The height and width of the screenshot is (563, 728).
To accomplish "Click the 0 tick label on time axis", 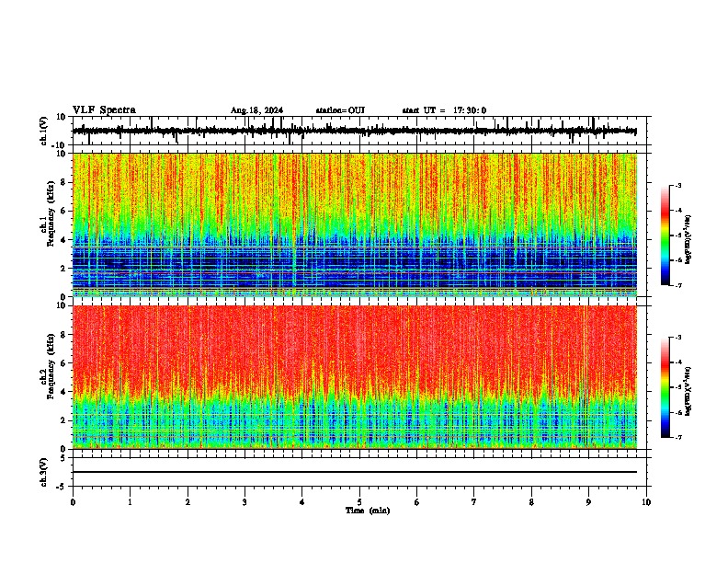I will (73, 501).
